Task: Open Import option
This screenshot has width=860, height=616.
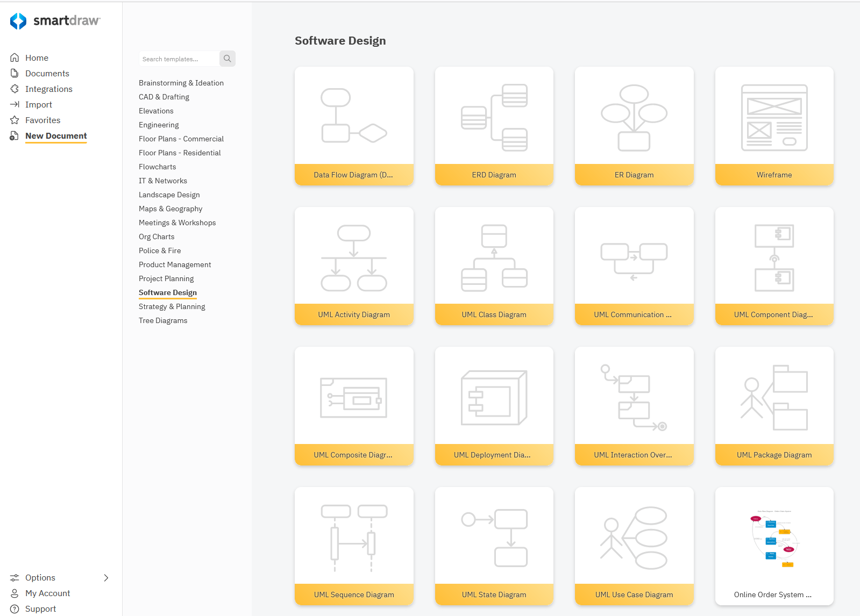Action: [39, 104]
